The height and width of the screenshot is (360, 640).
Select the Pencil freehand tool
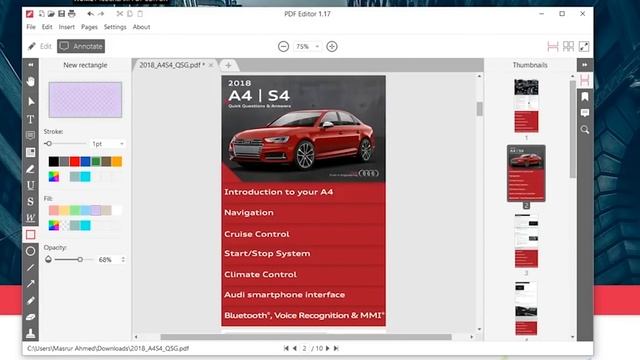[31, 300]
